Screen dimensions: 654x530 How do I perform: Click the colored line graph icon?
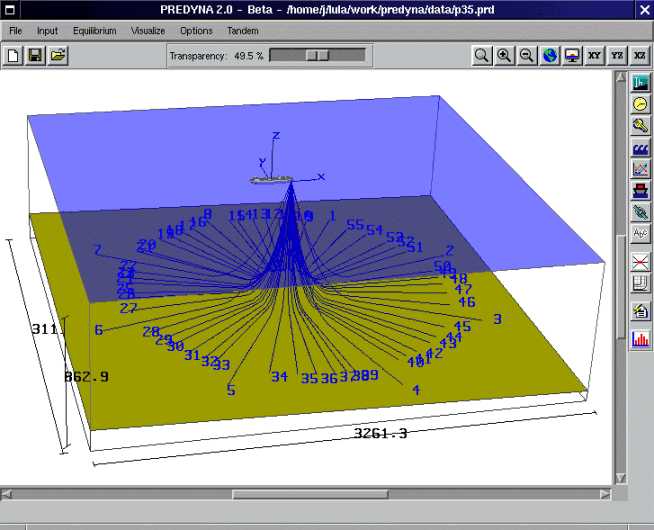pos(640,169)
